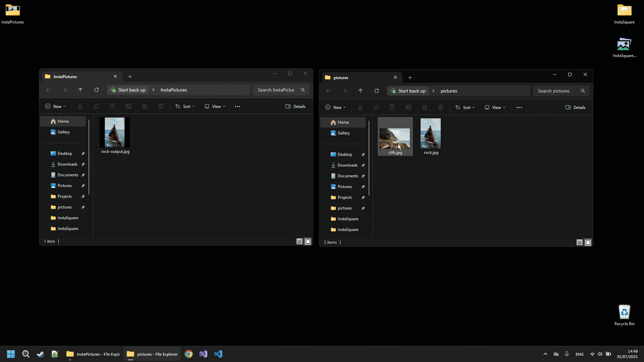The image size is (644, 362).
Task: Click the Copy icon in InstaPictures toolbar
Action: (x=96, y=106)
